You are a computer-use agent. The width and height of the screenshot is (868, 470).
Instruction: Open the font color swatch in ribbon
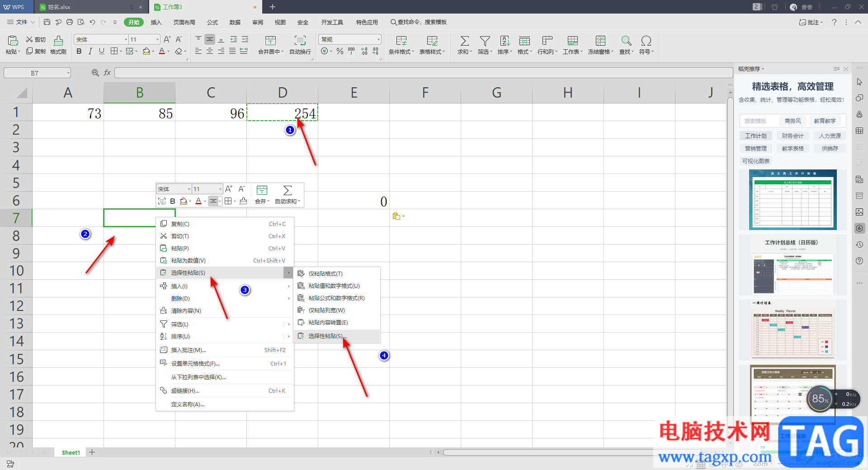tap(162, 52)
